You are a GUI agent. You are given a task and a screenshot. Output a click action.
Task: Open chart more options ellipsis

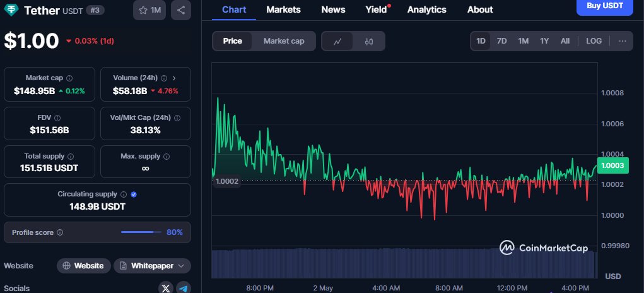pos(623,41)
